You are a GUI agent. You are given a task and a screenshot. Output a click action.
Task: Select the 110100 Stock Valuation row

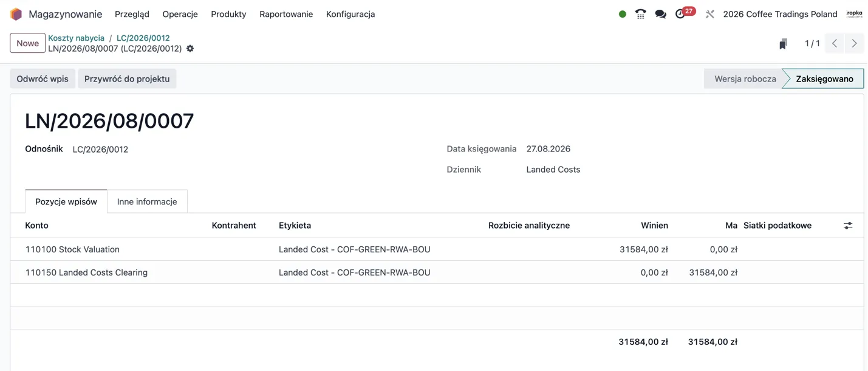pyautogui.click(x=437, y=249)
